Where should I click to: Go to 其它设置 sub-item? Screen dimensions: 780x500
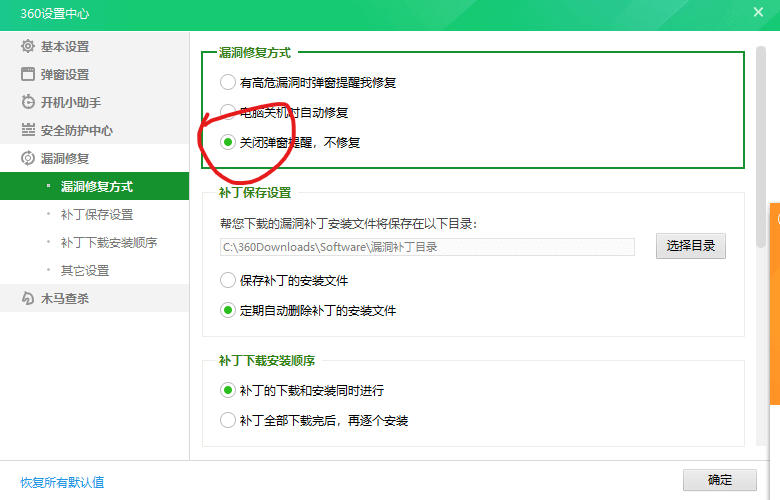coord(84,271)
